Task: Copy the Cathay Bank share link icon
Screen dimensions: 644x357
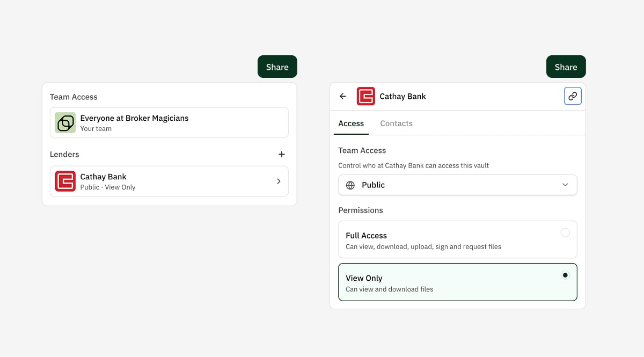Action: click(573, 97)
